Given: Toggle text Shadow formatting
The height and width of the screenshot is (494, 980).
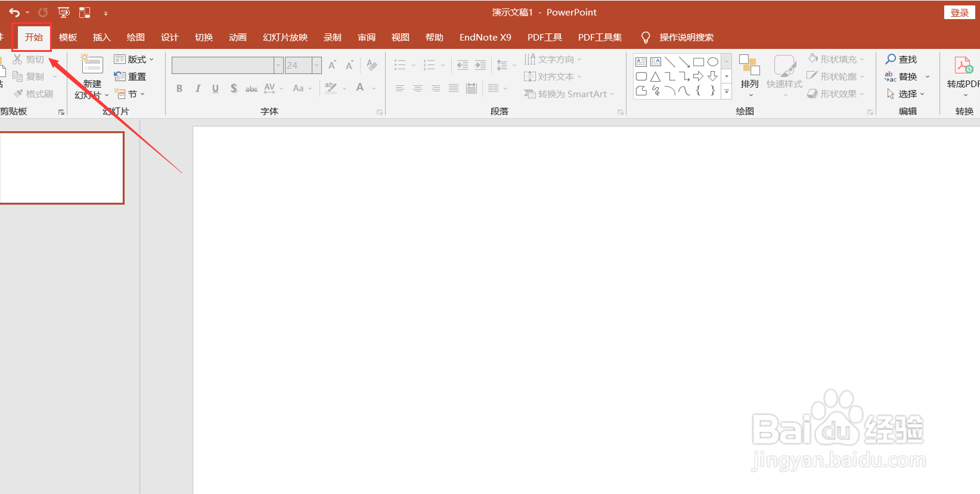Looking at the screenshot, I should tap(234, 88).
